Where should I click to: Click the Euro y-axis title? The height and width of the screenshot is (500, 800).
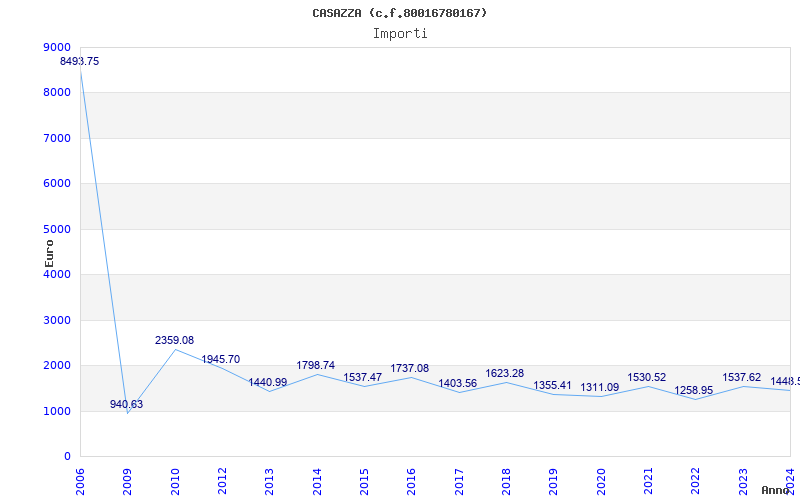49,253
